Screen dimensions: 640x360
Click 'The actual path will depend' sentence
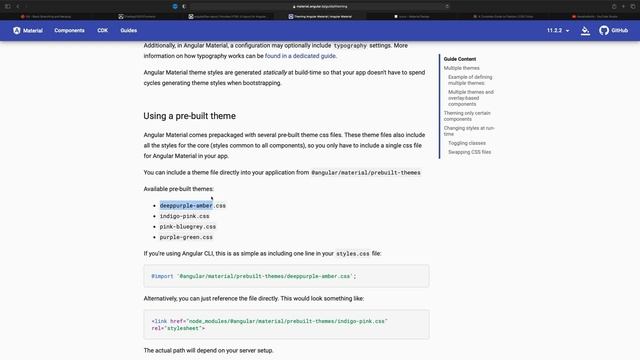coord(208,351)
